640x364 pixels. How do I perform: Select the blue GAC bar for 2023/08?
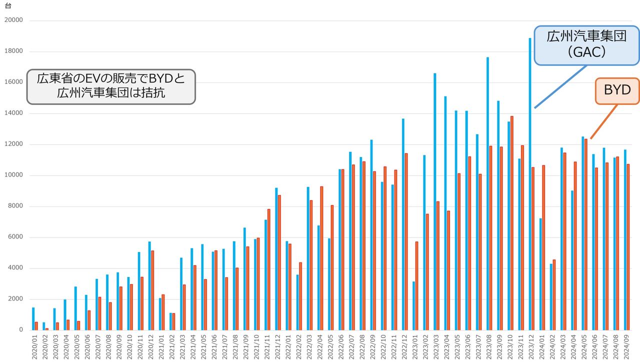tap(487, 193)
